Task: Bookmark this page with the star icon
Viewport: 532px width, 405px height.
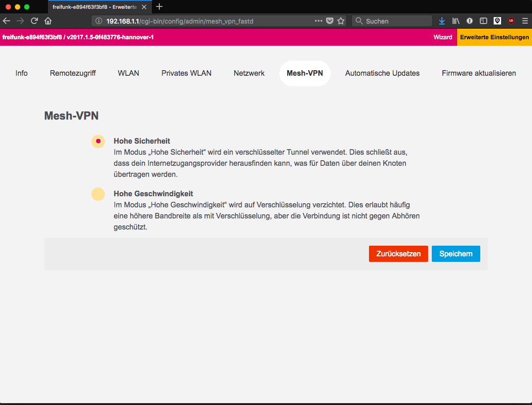Action: tap(341, 21)
